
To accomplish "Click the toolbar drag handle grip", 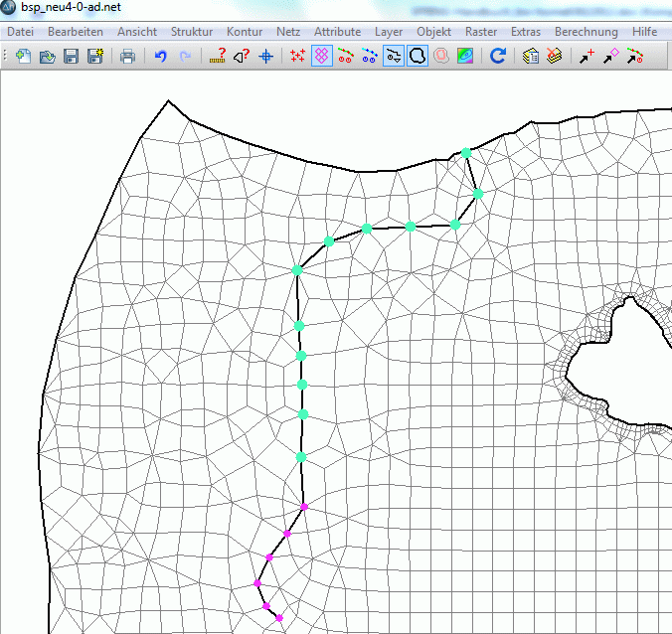I will point(5,56).
